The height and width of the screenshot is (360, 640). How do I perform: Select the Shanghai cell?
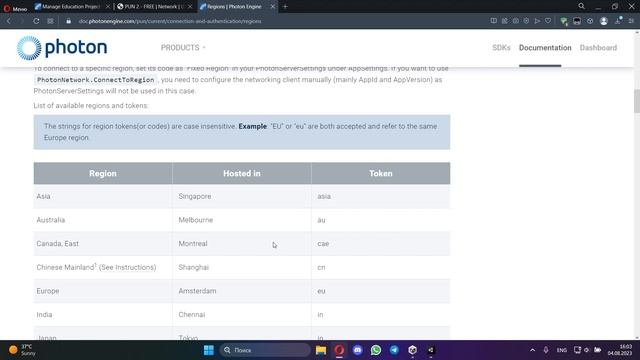point(242,267)
